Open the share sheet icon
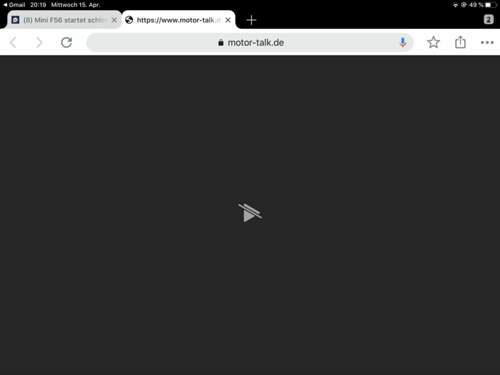The width and height of the screenshot is (500, 375). click(460, 42)
